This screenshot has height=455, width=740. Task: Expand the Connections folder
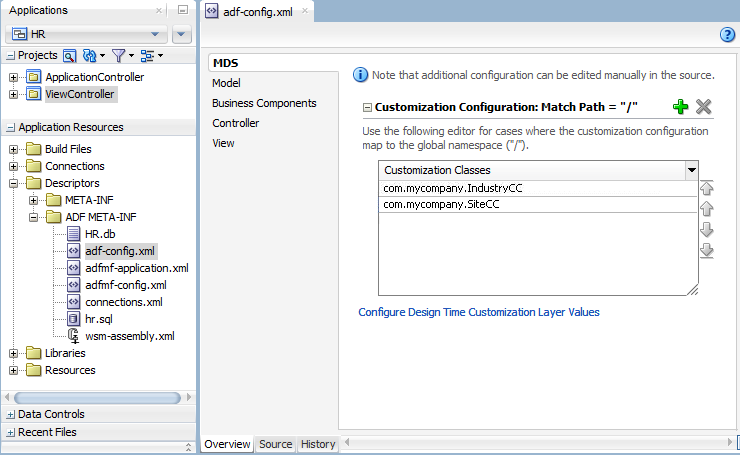coord(13,166)
